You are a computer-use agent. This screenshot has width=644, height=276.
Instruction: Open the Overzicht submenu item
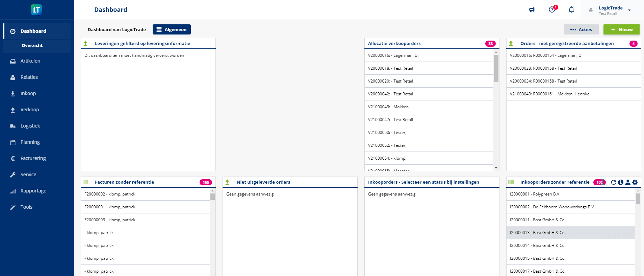(32, 46)
